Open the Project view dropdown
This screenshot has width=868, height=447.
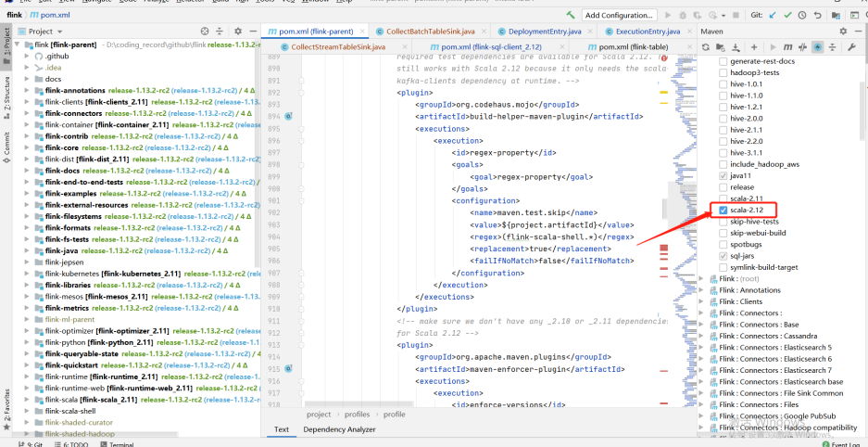[61, 32]
